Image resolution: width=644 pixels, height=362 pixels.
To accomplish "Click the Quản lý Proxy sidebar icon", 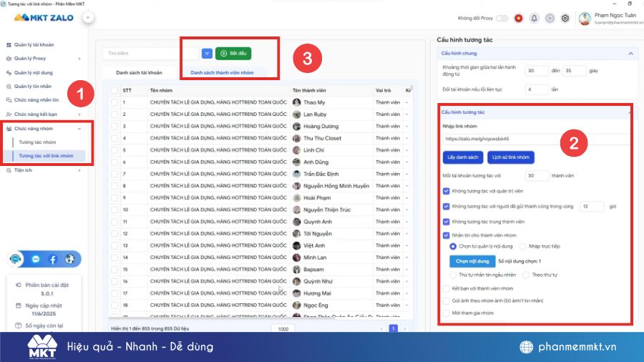I will point(9,59).
